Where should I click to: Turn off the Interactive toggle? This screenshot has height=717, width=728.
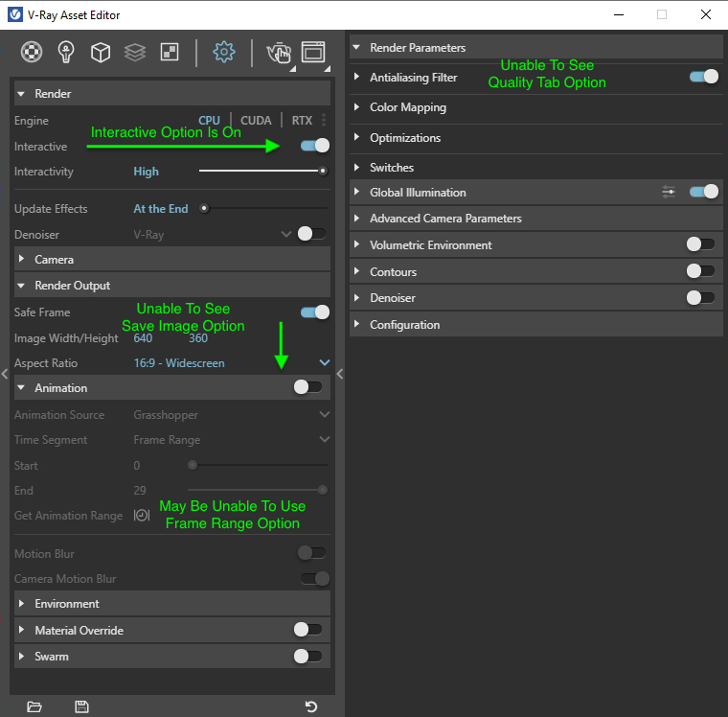point(315,146)
